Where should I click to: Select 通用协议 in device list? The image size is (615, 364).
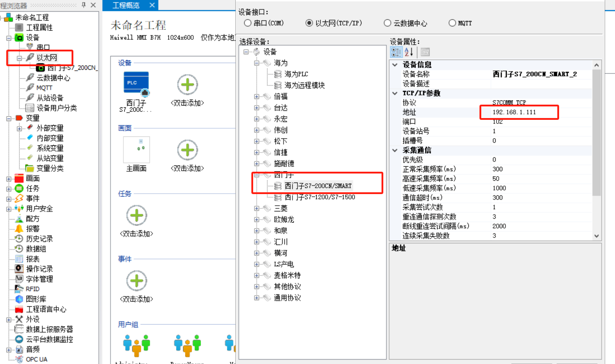point(287,298)
